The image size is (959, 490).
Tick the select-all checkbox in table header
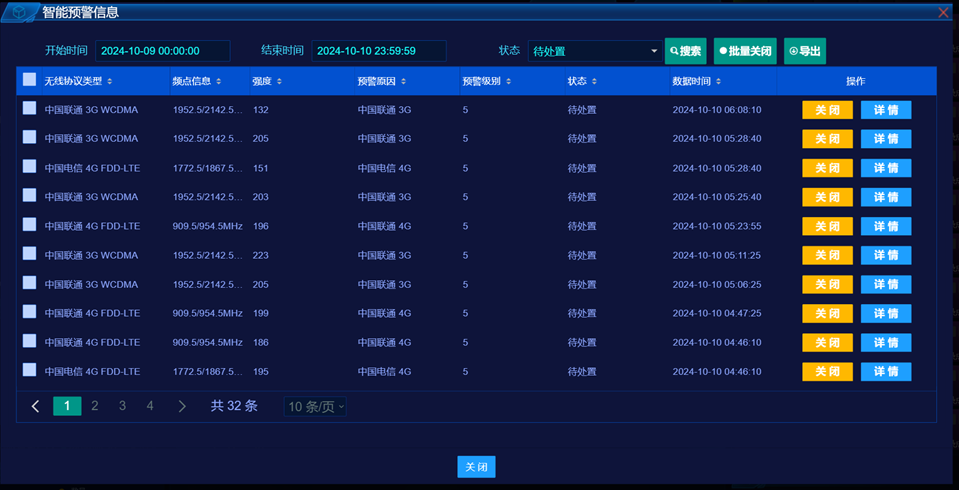29,80
